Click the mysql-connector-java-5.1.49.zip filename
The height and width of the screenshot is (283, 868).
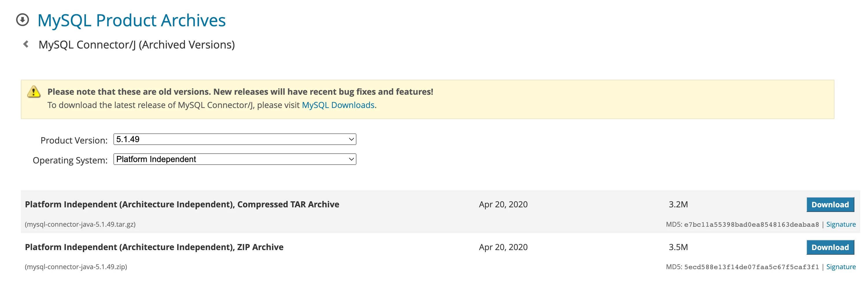pos(76,267)
